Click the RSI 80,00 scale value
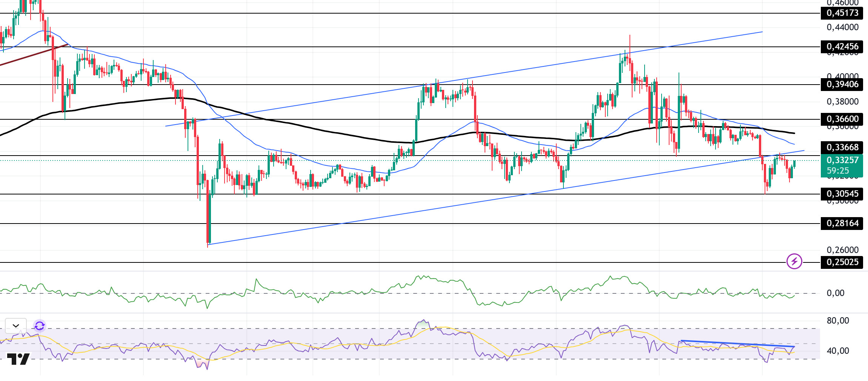Screen dimensions: 868x381 tap(838, 321)
